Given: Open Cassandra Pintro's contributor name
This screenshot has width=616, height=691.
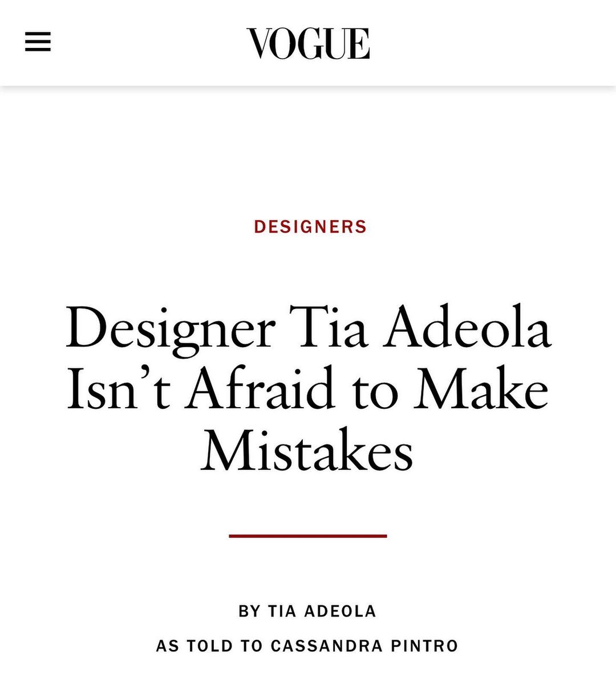Looking at the screenshot, I should pos(364,646).
